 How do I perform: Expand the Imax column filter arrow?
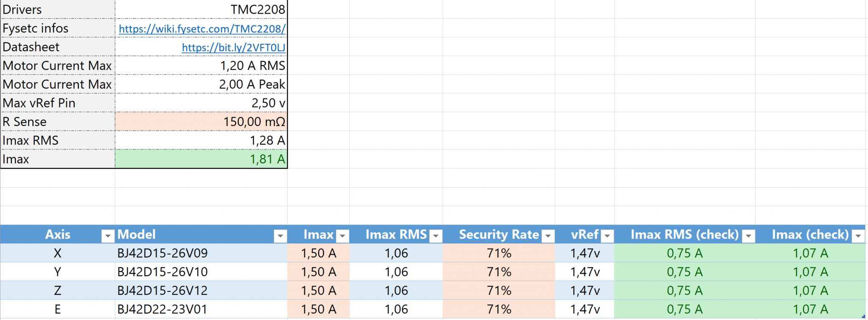(x=342, y=236)
